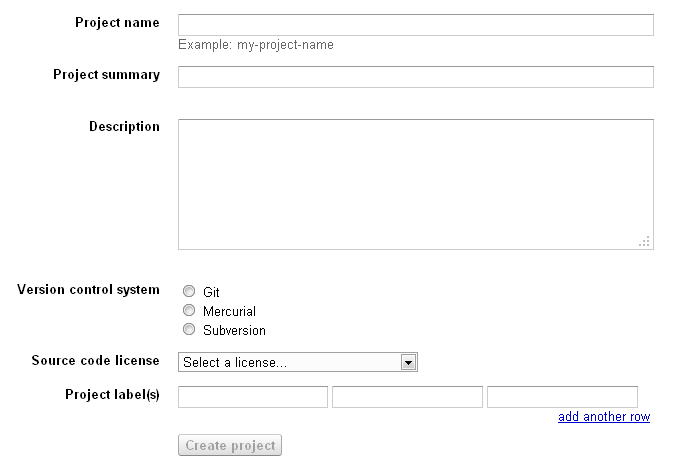Click the license dropdown arrow button
The height and width of the screenshot is (473, 684).
tap(408, 362)
